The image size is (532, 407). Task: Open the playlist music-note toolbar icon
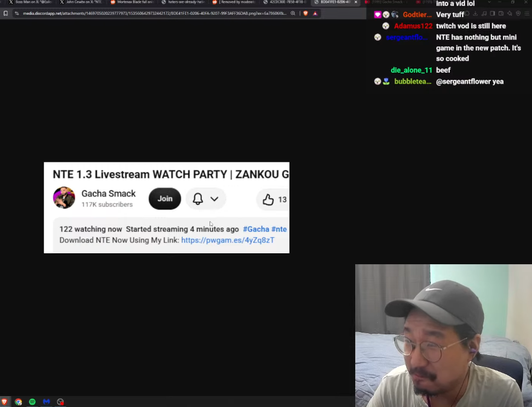point(484,14)
